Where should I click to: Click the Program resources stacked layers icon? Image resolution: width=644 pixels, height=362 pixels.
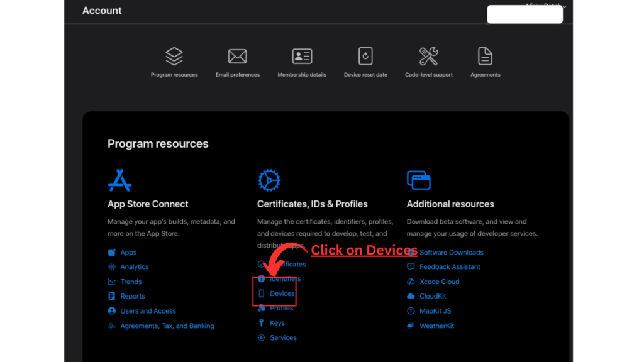[174, 57]
